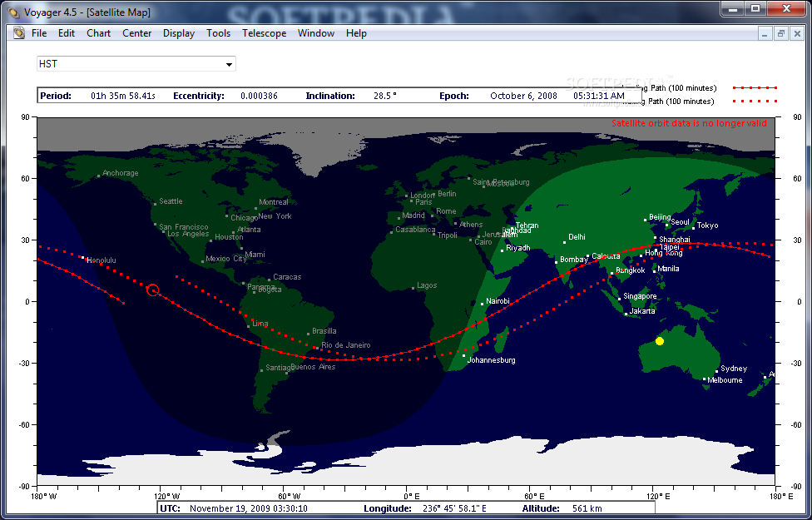The width and height of the screenshot is (812, 520).
Task: Click the Voyager document icon in menu bar
Action: (x=19, y=33)
